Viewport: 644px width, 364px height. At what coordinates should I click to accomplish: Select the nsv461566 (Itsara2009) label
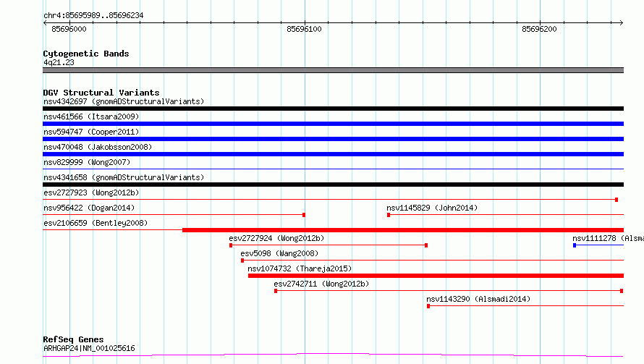tap(91, 117)
